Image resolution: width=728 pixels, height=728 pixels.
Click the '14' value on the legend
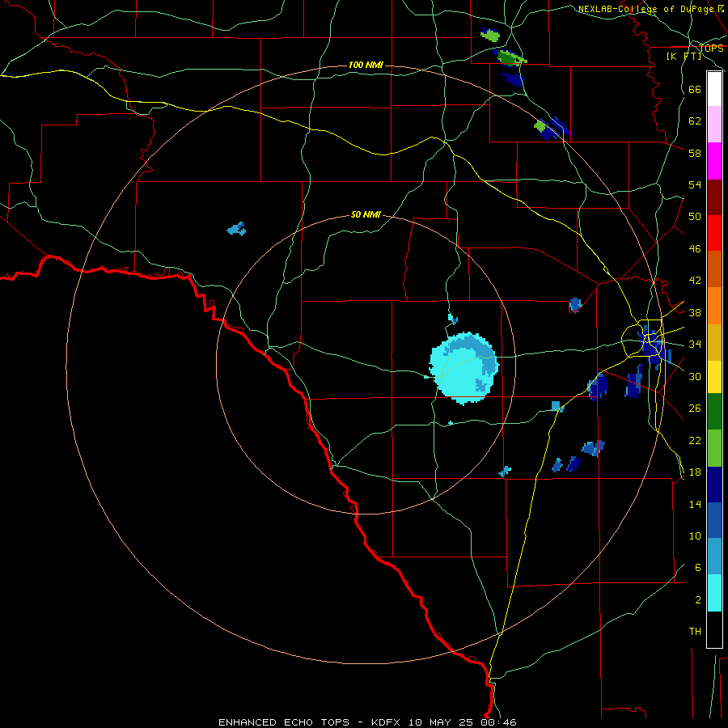(695, 504)
